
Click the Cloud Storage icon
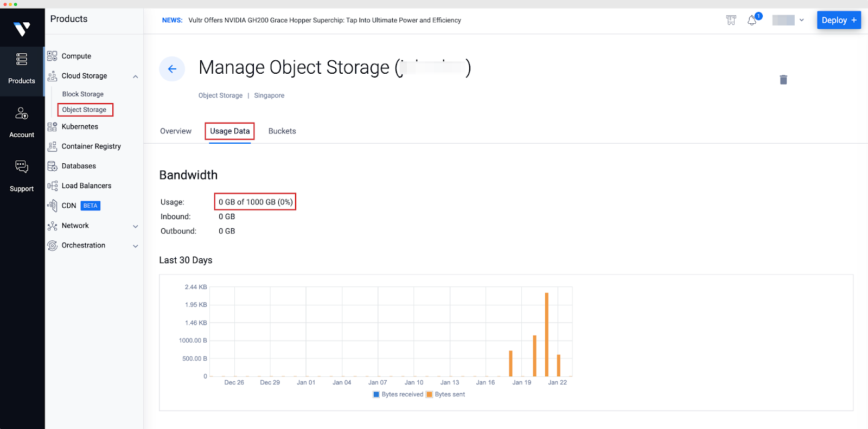click(x=52, y=76)
